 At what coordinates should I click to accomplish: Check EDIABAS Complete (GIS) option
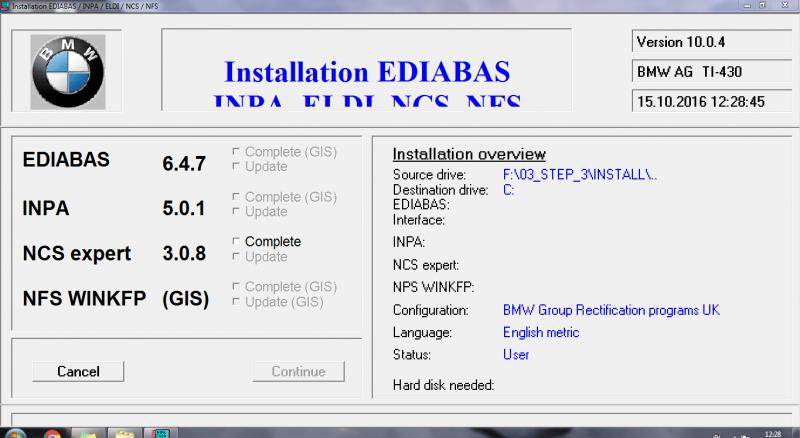(236, 152)
